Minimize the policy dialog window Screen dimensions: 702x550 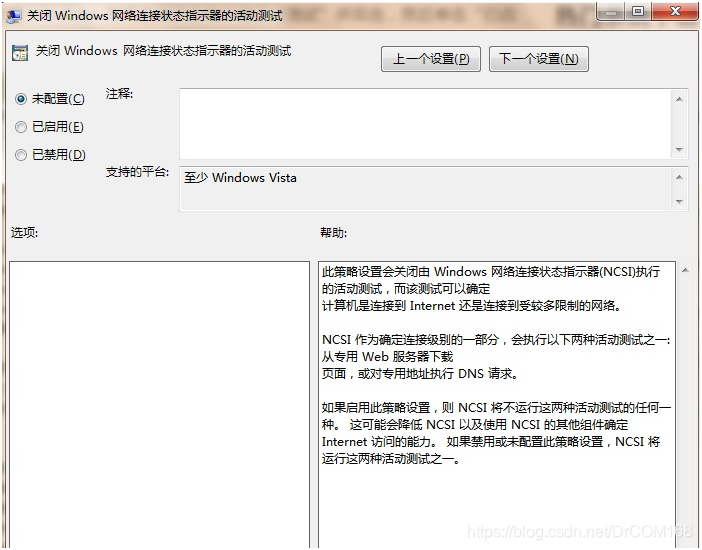coord(611,12)
